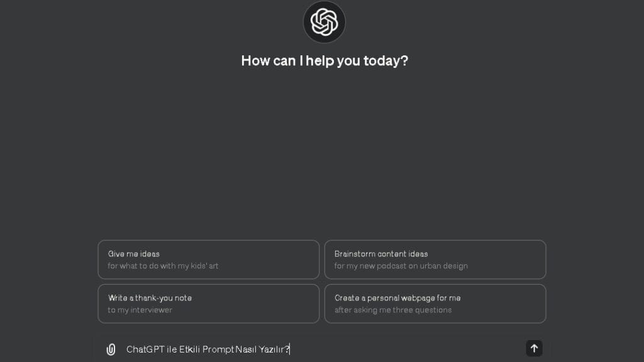644x362 pixels.
Task: Place cursor after 'Nasıl Yazılır?' text
Action: [291, 348]
